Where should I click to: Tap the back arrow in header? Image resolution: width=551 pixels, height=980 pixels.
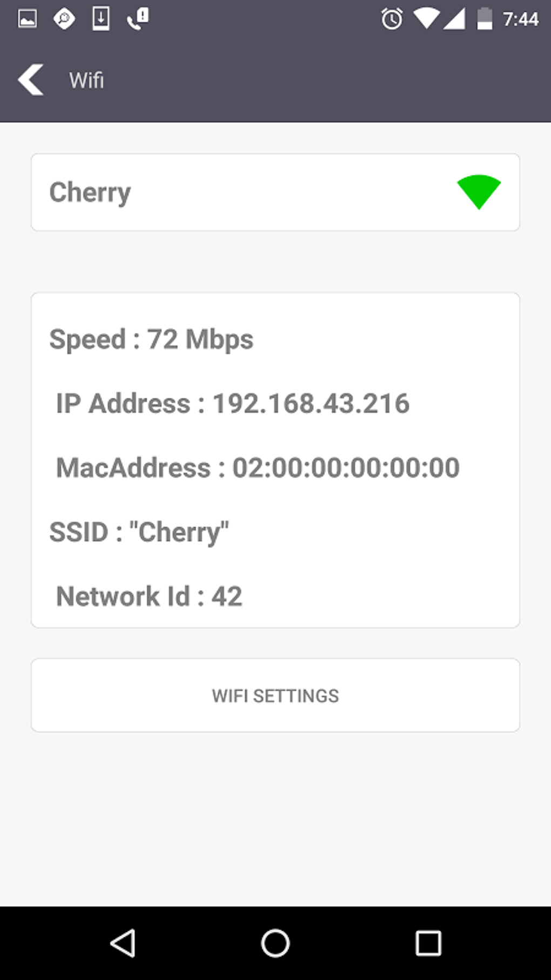pyautogui.click(x=31, y=80)
